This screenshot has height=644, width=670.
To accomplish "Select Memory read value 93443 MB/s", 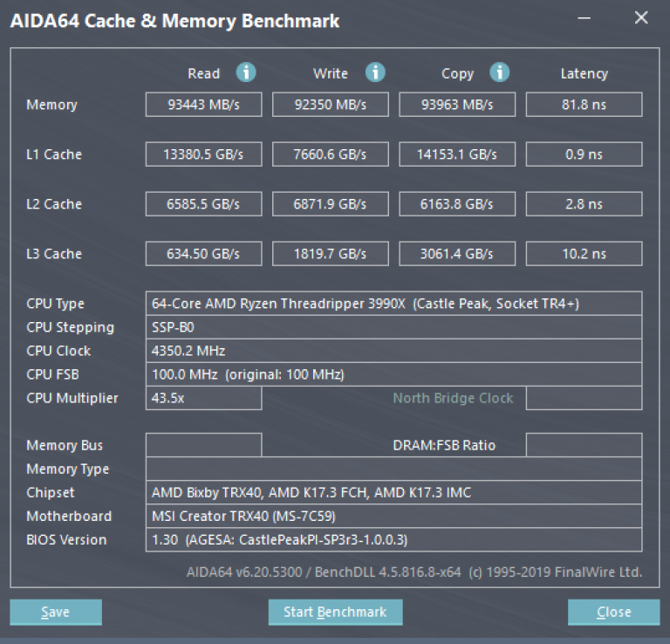I will [204, 104].
